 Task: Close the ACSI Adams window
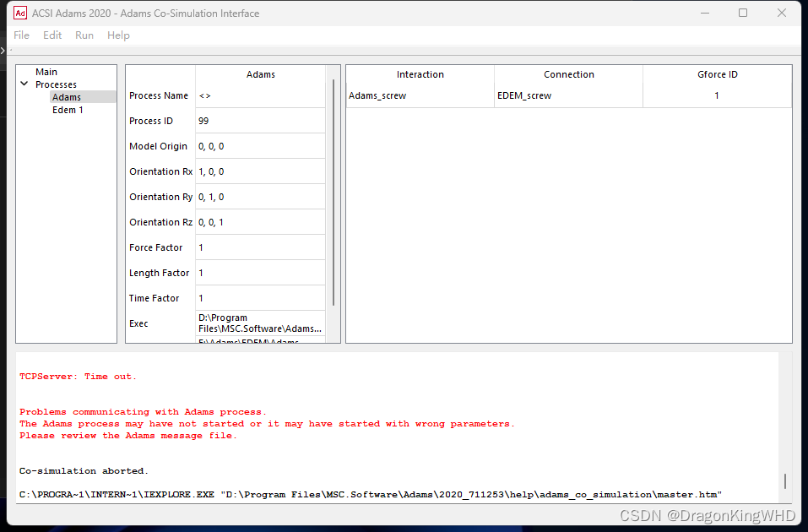pyautogui.click(x=781, y=13)
